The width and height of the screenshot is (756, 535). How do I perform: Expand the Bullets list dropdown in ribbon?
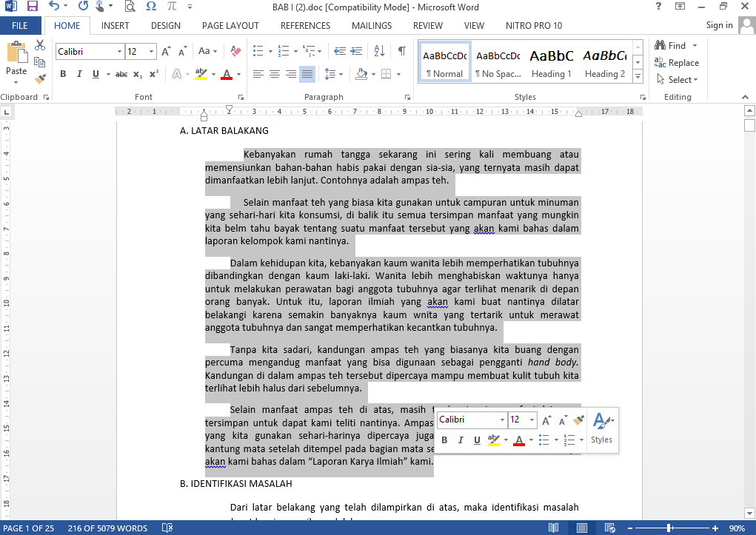click(x=270, y=51)
